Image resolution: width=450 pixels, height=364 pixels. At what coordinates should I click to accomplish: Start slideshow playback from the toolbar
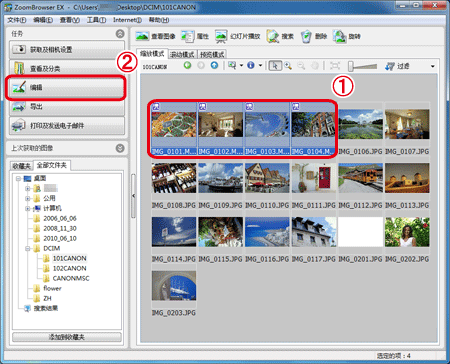click(x=221, y=36)
